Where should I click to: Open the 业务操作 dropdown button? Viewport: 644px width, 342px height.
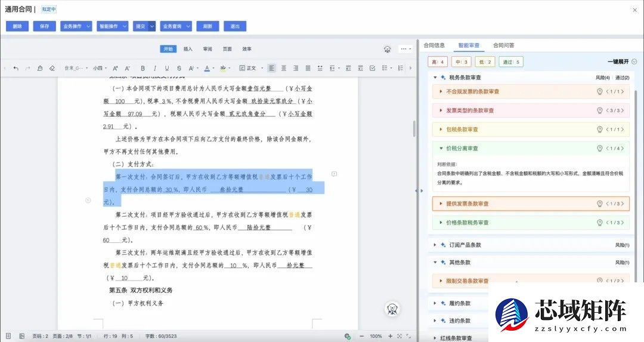tap(76, 26)
